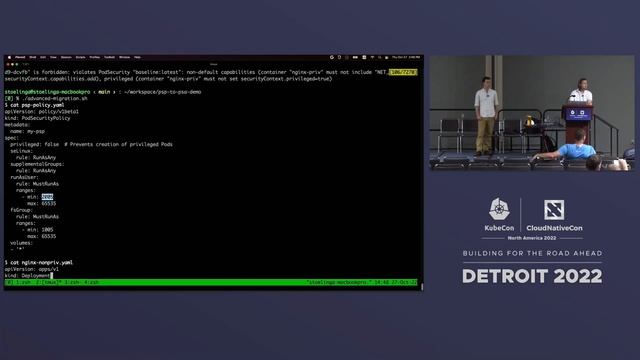Click the 'volumes:' key
Screen dimensions: 640x360
[22, 243]
